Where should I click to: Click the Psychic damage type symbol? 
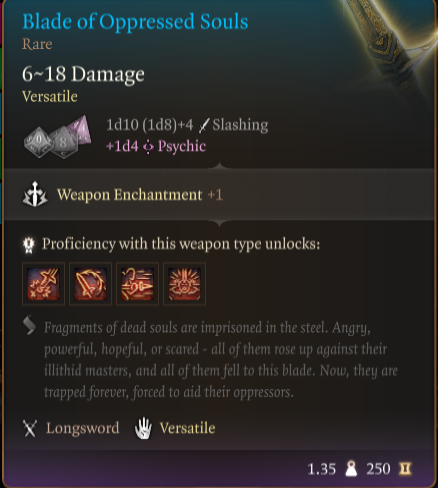tap(148, 147)
